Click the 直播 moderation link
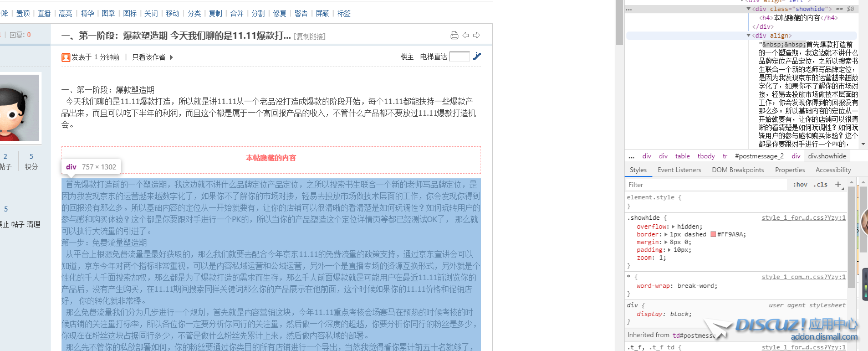 44,13
